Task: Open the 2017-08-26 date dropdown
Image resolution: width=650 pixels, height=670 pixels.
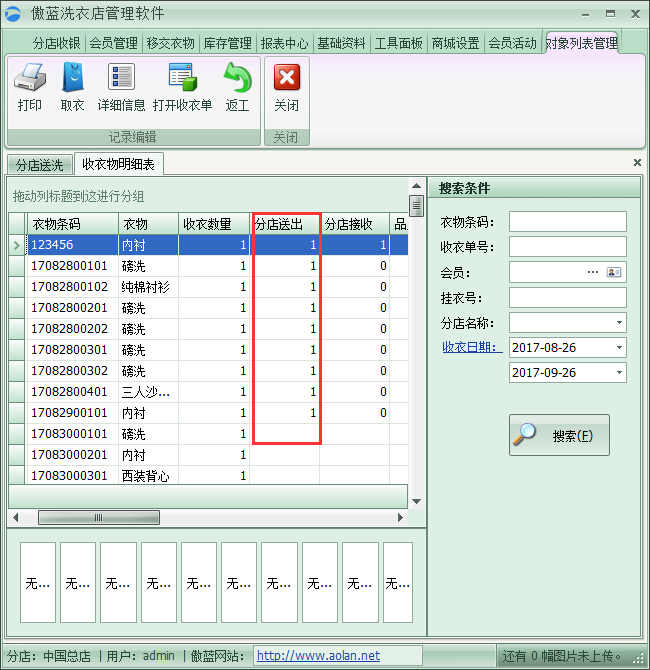Action: coord(619,348)
